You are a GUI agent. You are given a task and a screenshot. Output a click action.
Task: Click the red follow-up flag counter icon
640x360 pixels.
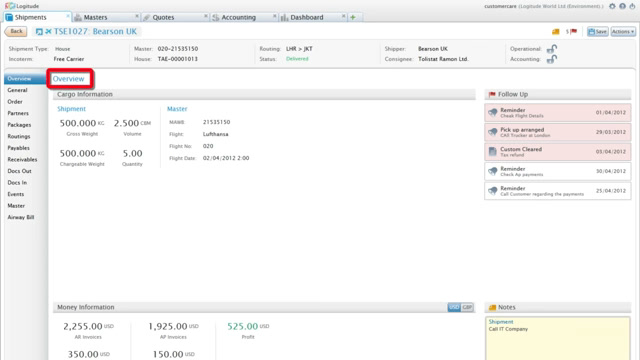tap(573, 31)
